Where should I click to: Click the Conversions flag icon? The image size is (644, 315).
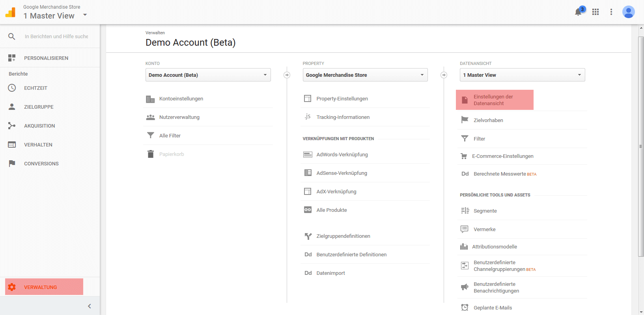pos(12,163)
